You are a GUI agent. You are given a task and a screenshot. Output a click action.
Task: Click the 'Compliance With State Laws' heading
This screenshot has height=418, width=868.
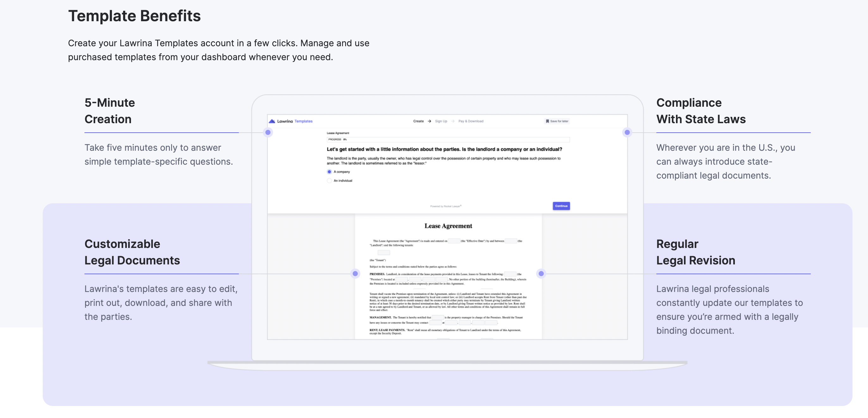coord(701,111)
